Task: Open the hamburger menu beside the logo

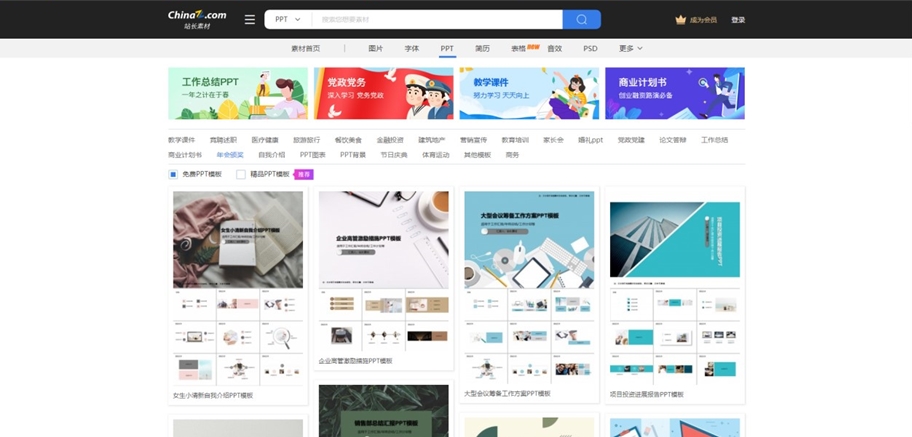Action: click(x=250, y=19)
